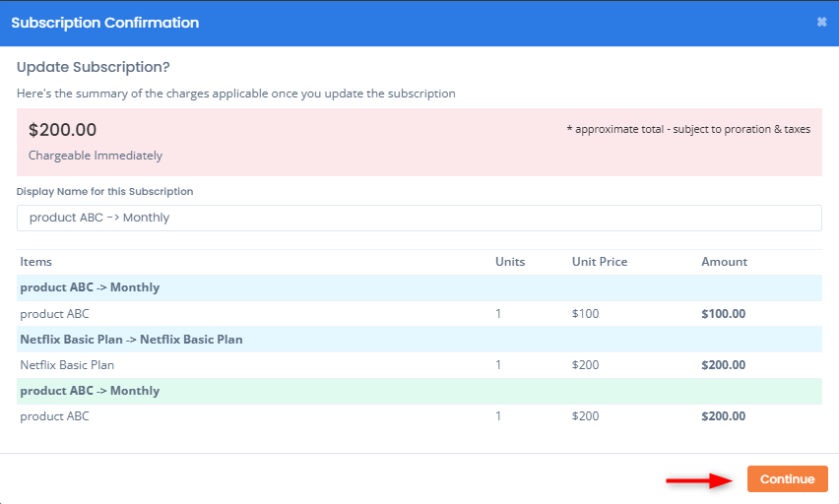
Task: Click the $100.00 amount value
Action: click(x=723, y=314)
